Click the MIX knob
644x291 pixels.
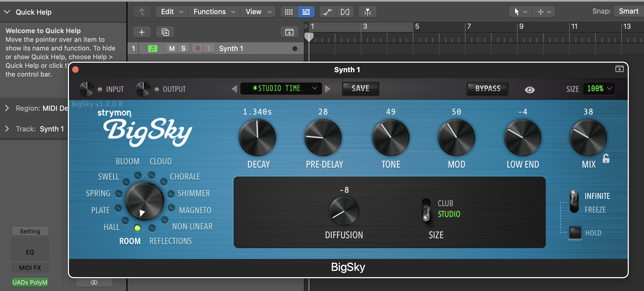pyautogui.click(x=588, y=138)
